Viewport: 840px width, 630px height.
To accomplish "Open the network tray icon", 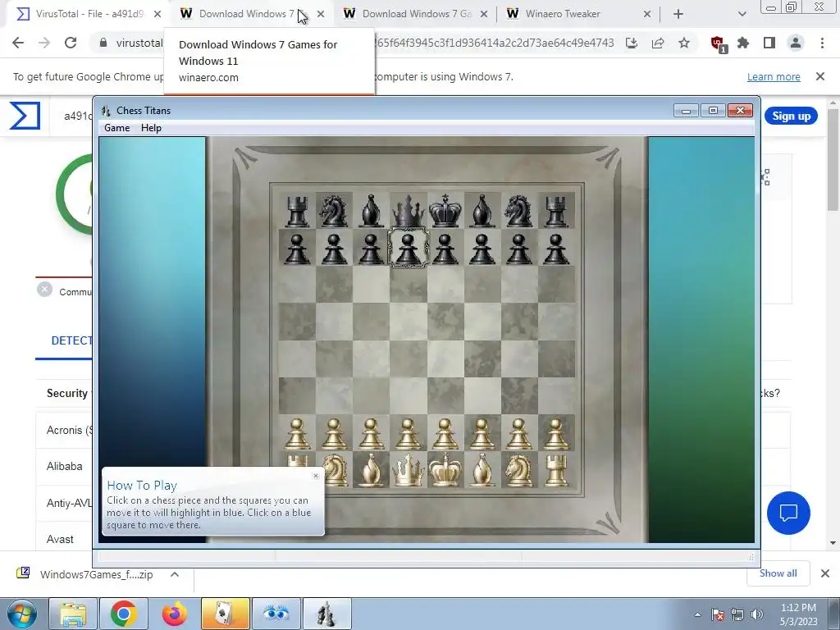I will 737,614.
